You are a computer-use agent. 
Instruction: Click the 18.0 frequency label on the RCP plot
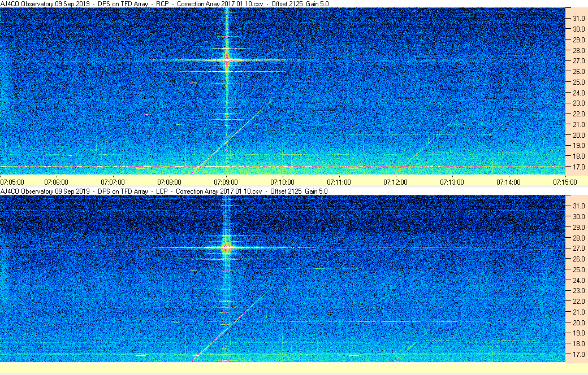tap(578, 156)
